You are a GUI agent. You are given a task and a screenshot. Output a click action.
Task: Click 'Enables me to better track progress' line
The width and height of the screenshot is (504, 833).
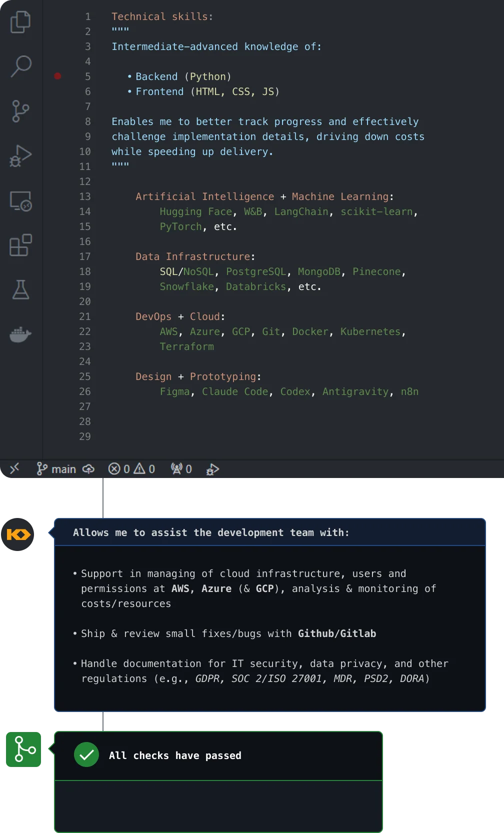coord(265,121)
